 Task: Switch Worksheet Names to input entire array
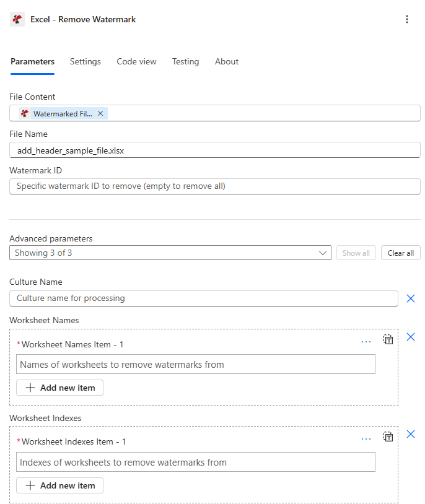[x=388, y=339]
